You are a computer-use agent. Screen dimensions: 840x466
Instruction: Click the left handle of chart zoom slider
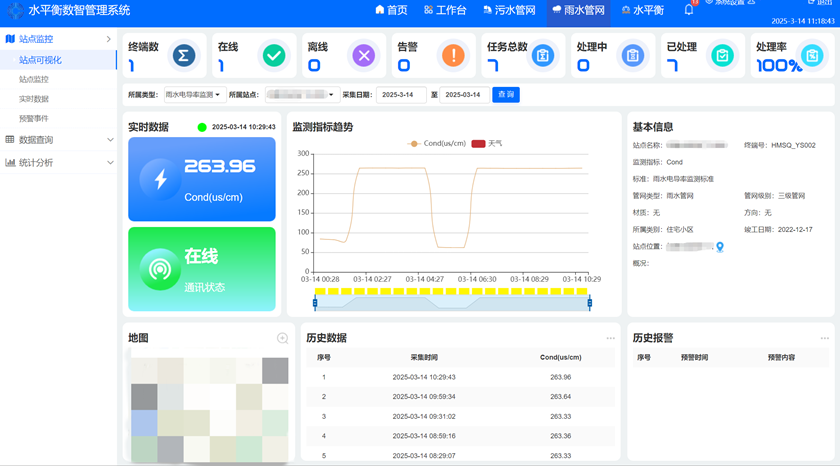pos(315,301)
